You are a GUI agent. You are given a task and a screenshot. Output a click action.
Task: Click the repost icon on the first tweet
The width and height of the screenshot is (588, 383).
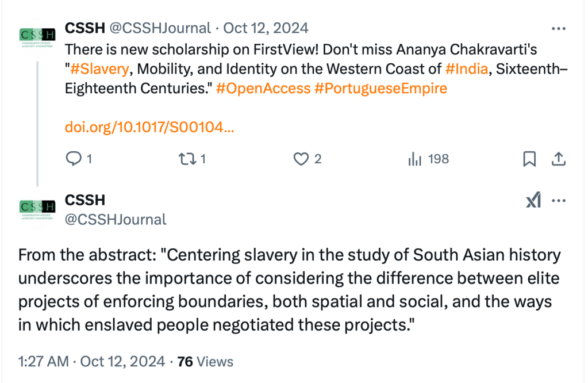188,159
